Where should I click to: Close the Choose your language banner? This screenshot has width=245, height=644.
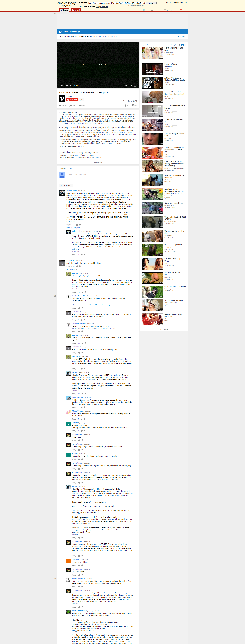pos(185,32)
